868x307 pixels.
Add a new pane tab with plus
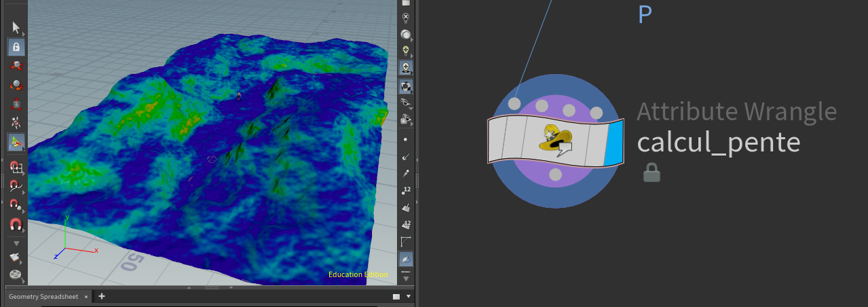pos(102,297)
